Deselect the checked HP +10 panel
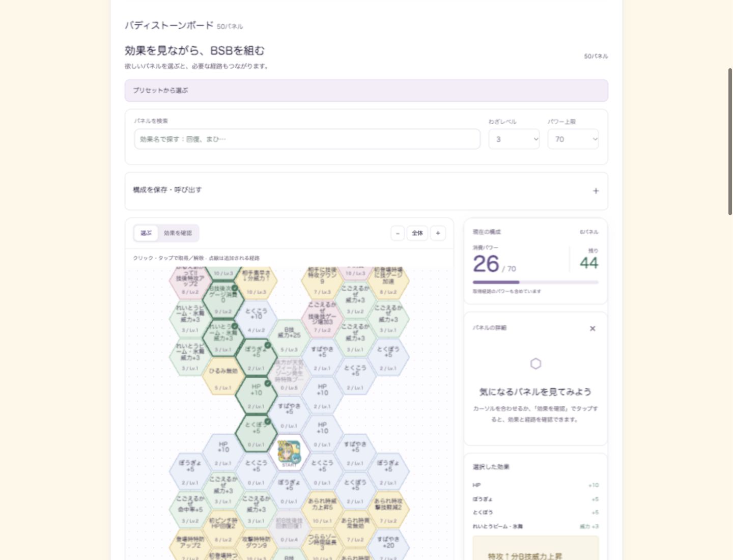The image size is (733, 560). (256, 396)
